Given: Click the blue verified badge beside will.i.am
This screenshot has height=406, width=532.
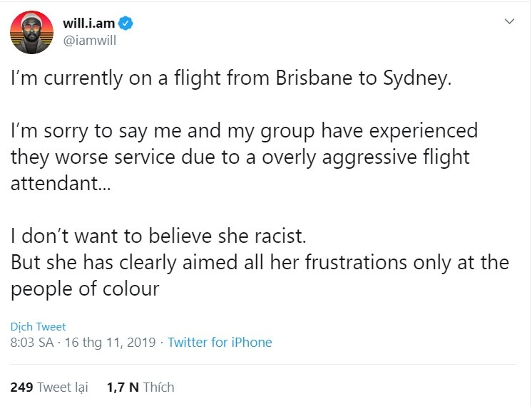Looking at the screenshot, I should click(x=126, y=24).
